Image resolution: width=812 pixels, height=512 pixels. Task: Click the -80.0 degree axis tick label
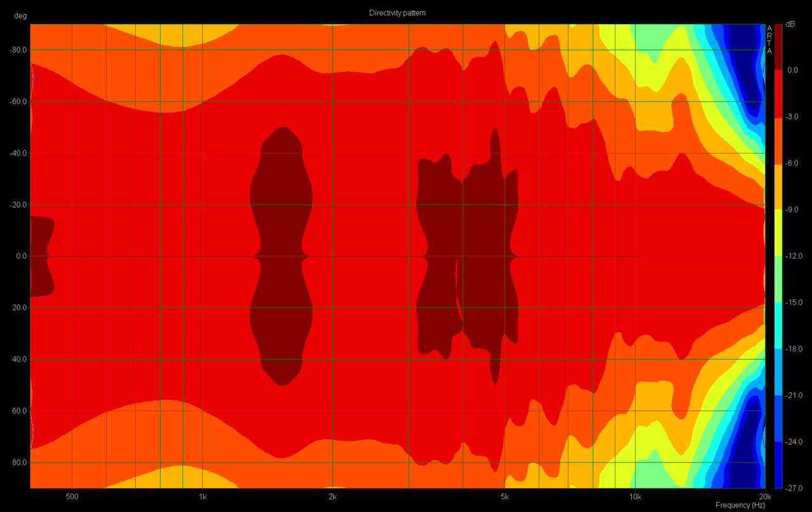(18, 50)
